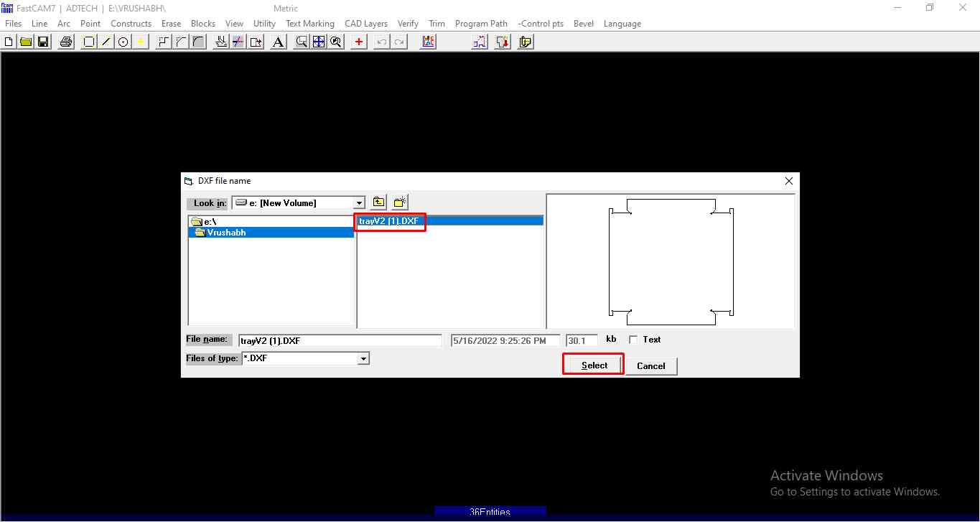
Task: Open the Line menu
Action: pos(39,24)
